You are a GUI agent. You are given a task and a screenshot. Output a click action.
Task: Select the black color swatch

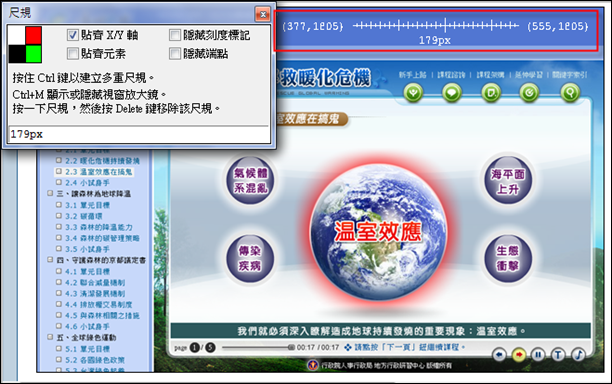coord(17,54)
